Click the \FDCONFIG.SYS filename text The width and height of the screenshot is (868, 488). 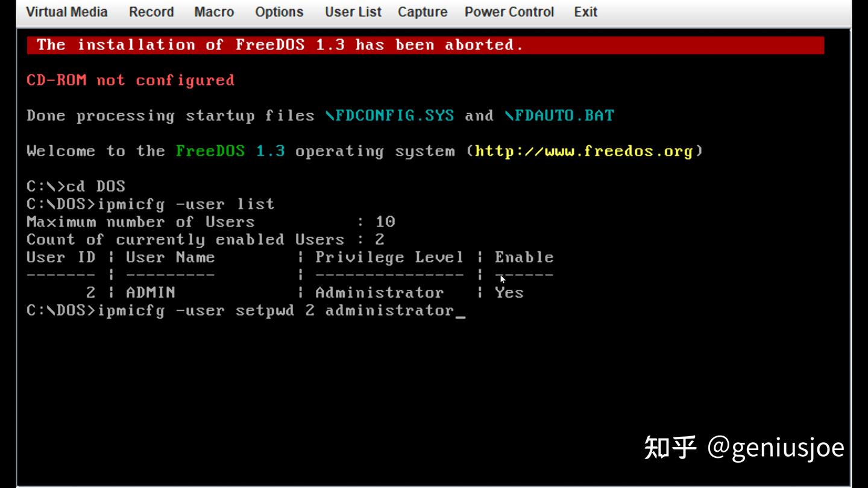point(389,116)
